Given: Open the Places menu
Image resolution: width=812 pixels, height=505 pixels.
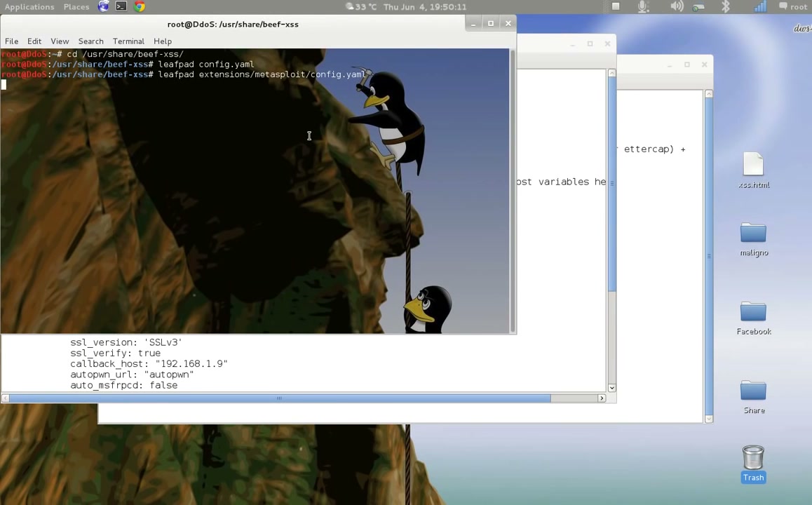Looking at the screenshot, I should [76, 7].
